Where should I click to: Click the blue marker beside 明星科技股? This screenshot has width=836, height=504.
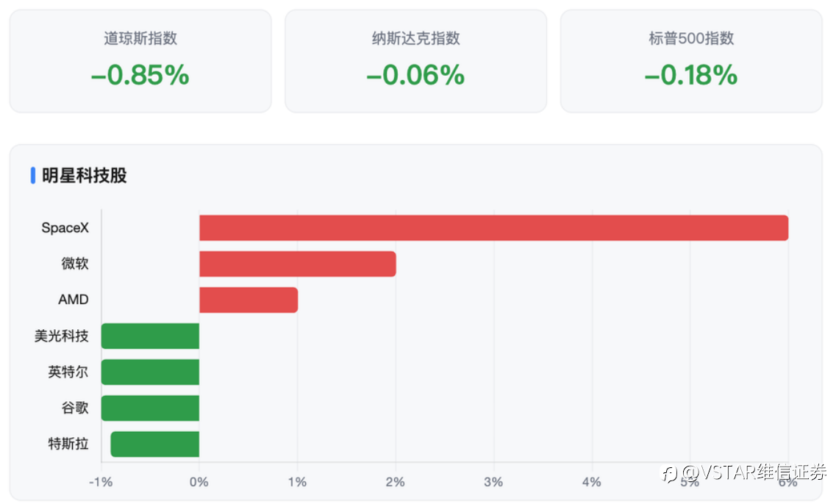[x=33, y=176]
